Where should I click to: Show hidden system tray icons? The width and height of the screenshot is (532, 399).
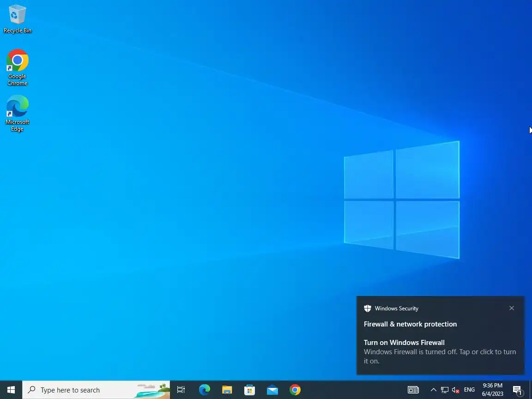click(433, 390)
